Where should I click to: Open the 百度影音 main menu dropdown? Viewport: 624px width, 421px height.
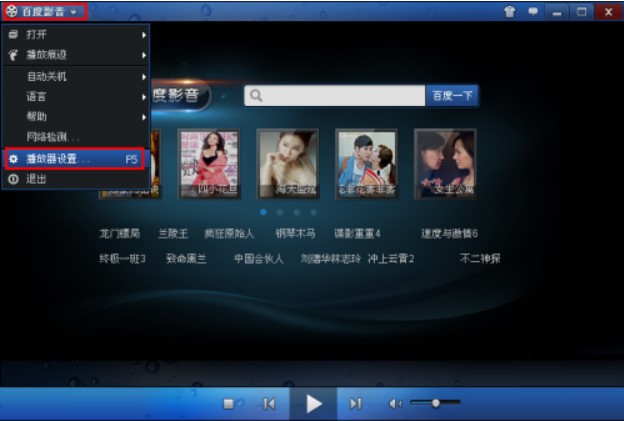45,11
